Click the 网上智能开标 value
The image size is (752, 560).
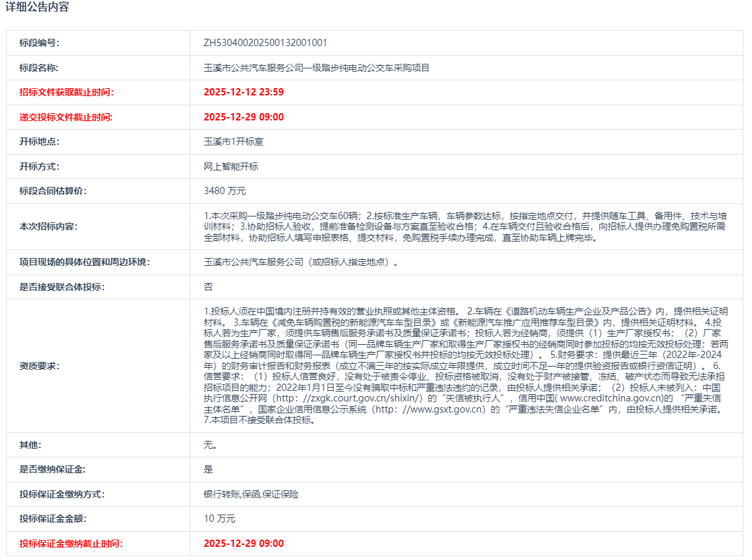click(x=231, y=166)
